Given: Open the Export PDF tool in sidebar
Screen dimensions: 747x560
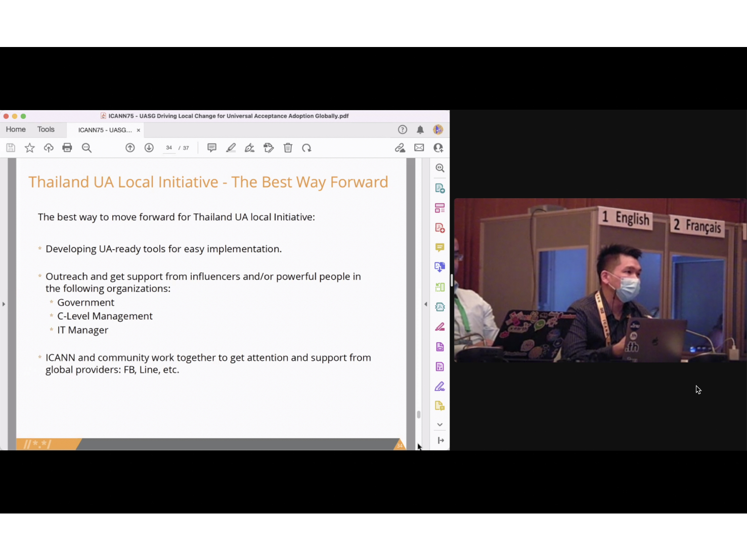Looking at the screenshot, I should (440, 188).
